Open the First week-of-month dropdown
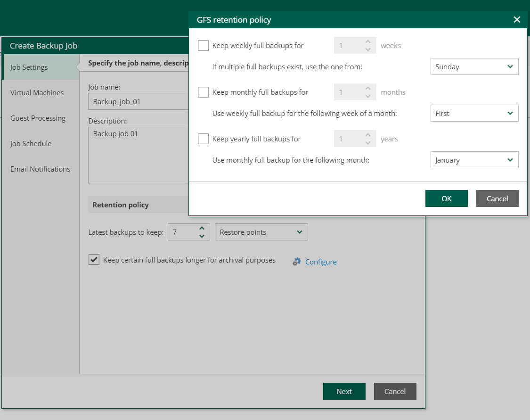Image resolution: width=530 pixels, height=420 pixels. (474, 113)
